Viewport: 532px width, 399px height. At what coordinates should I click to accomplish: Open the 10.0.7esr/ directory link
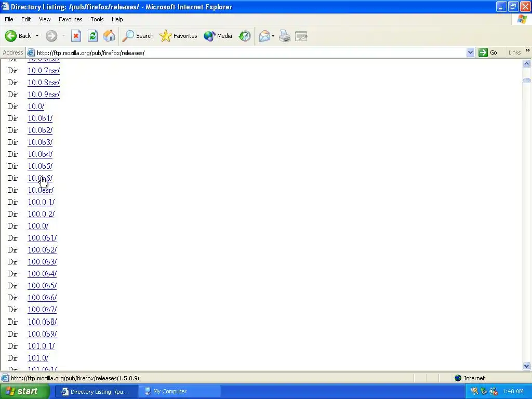tap(44, 71)
